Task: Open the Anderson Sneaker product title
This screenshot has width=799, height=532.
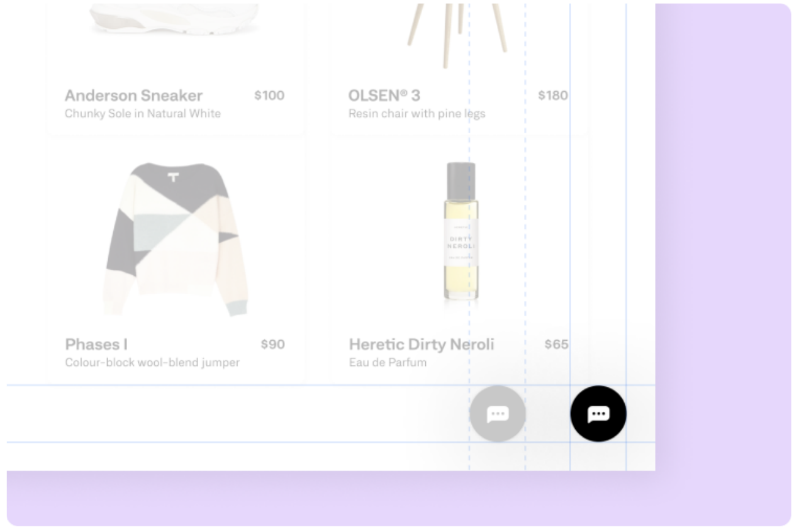Action: [x=133, y=96]
